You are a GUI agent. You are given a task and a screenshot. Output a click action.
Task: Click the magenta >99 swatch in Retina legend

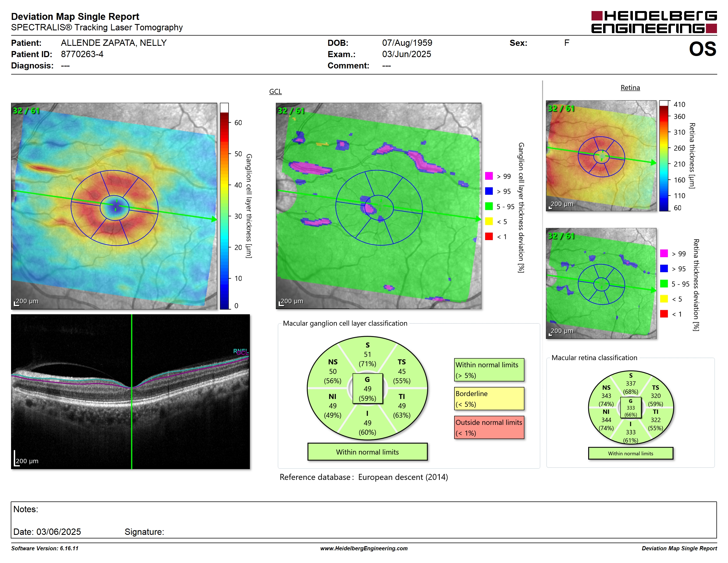click(x=664, y=253)
